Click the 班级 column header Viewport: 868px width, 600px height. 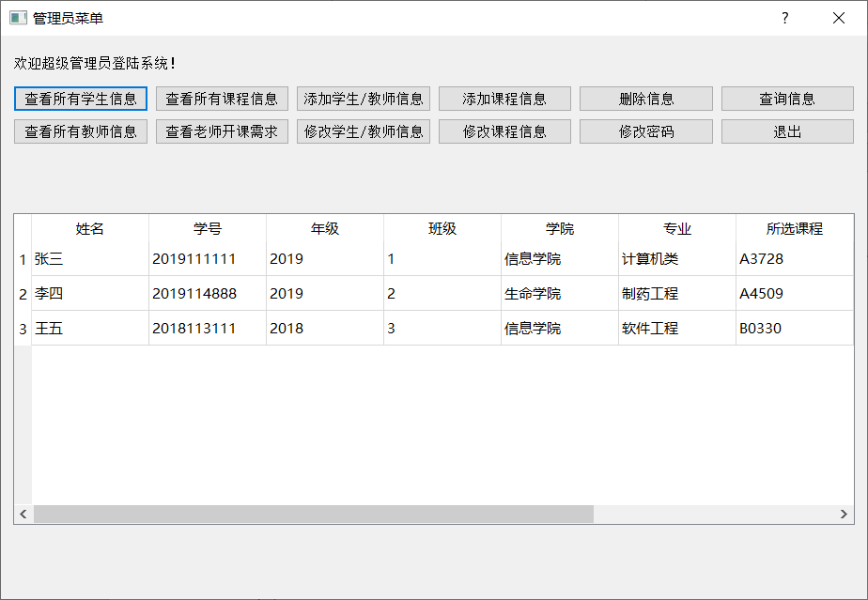[x=442, y=228]
